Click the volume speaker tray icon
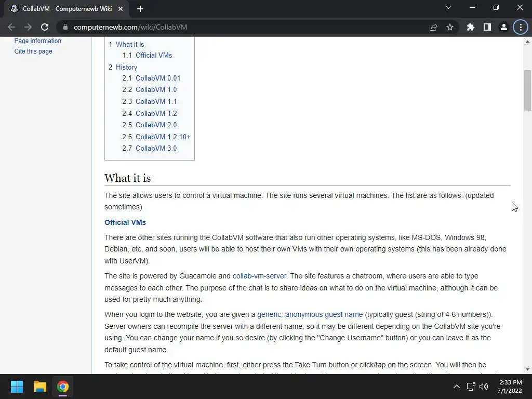Viewport: 532px width, 399px height. click(x=484, y=387)
